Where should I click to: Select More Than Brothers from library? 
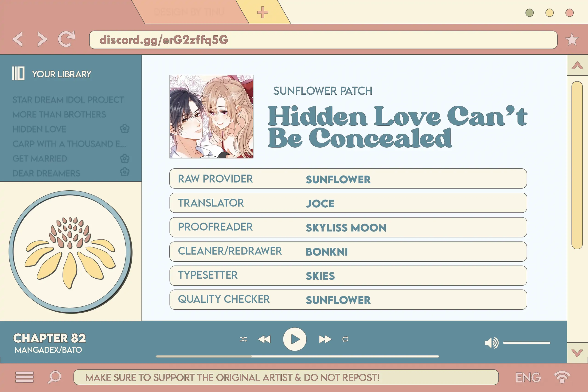pos(59,114)
